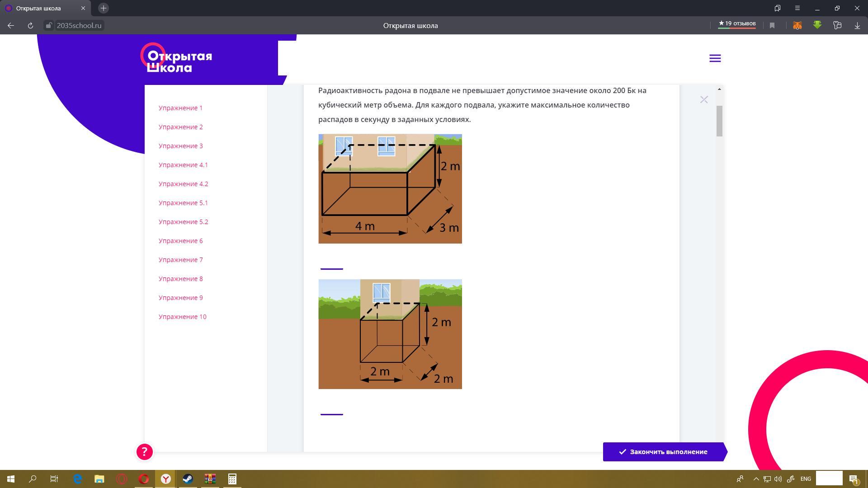Image resolution: width=868 pixels, height=488 pixels.
Task: Open the hamburger menu on the site header
Action: [x=715, y=58]
